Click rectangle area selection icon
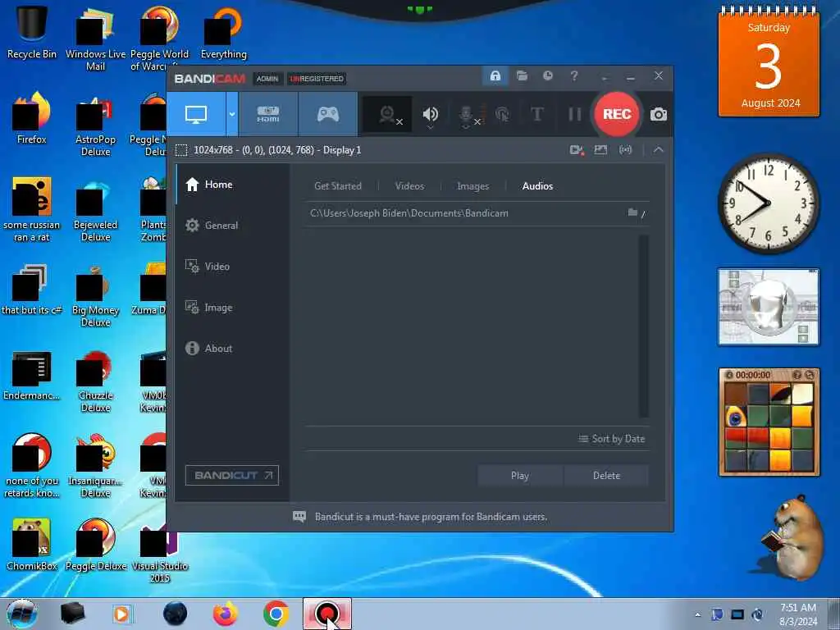This screenshot has height=630, width=840. (181, 150)
